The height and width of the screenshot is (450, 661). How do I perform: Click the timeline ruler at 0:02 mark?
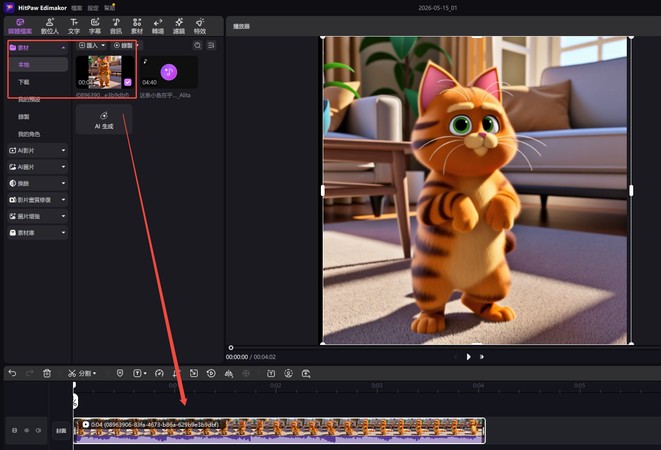coord(276,385)
